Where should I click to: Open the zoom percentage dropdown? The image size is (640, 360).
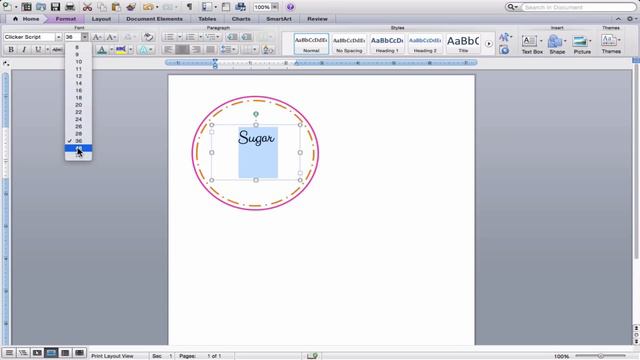275,7
